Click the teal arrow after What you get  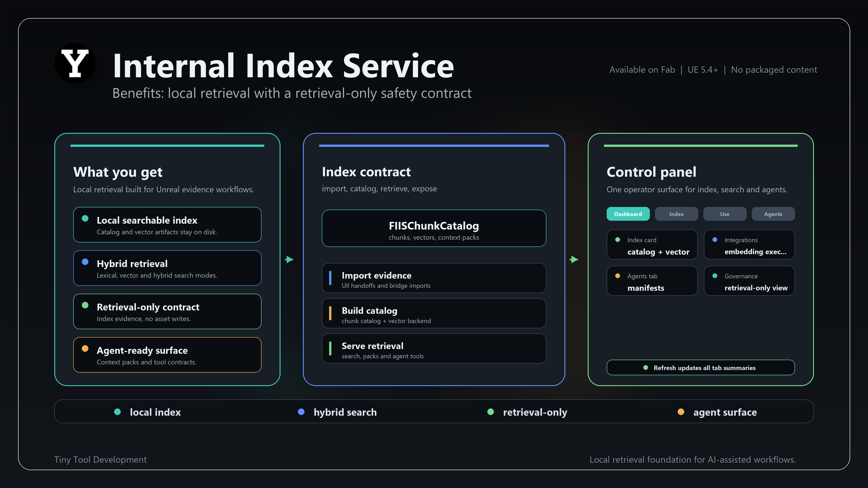tap(289, 259)
